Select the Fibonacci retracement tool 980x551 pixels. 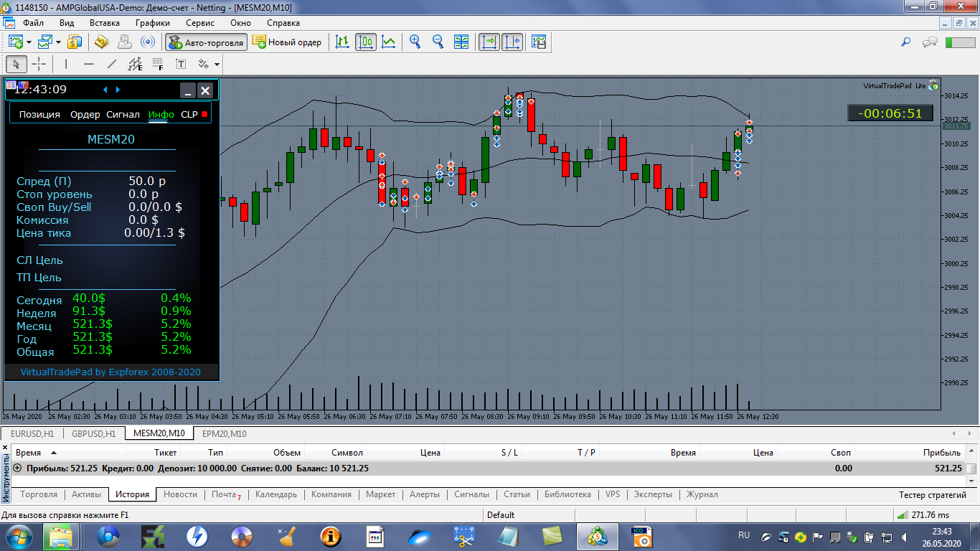(x=158, y=65)
